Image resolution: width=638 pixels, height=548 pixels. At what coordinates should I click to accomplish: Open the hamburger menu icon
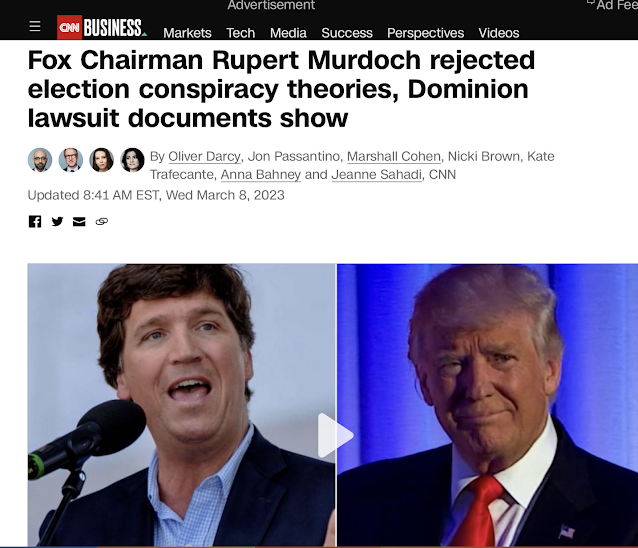[x=35, y=26]
